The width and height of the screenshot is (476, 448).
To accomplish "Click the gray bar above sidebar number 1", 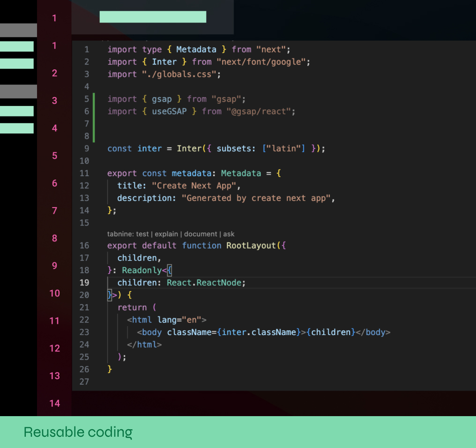I will (x=18, y=30).
